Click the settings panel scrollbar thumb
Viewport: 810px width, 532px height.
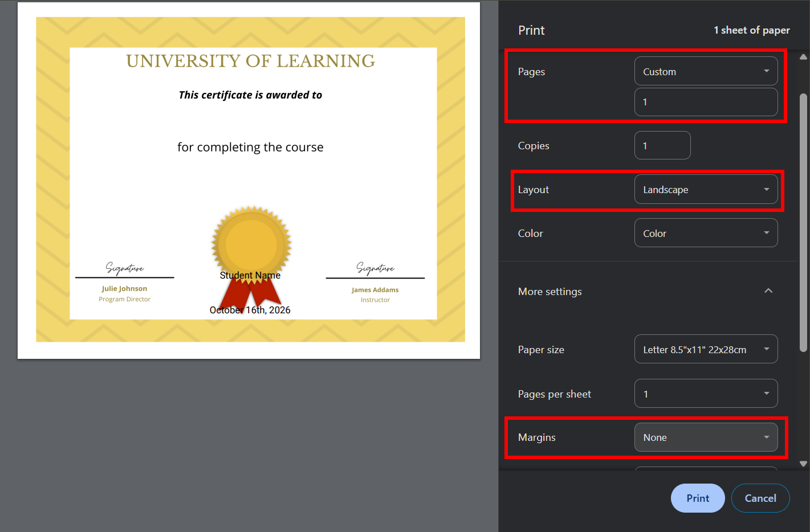pyautogui.click(x=803, y=223)
